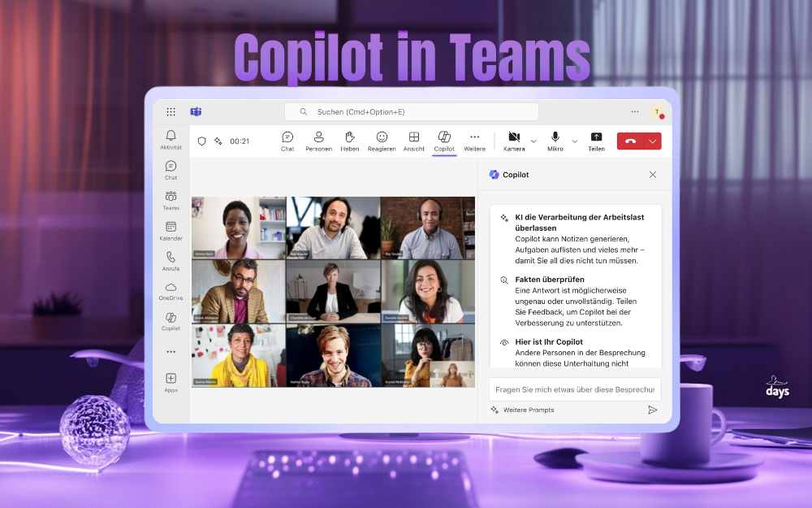The width and height of the screenshot is (812, 508).
Task: Select the center participant video tile
Action: point(333,291)
